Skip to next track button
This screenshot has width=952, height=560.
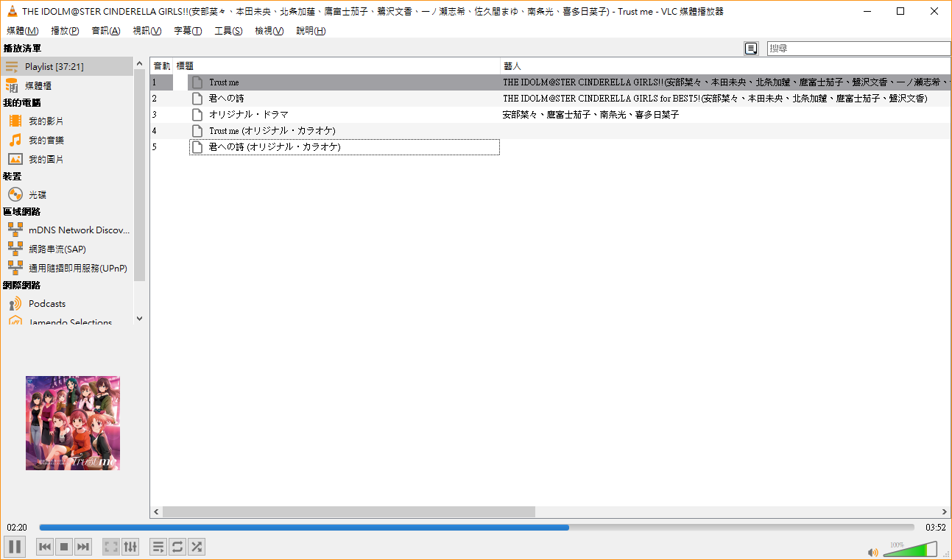coord(83,547)
